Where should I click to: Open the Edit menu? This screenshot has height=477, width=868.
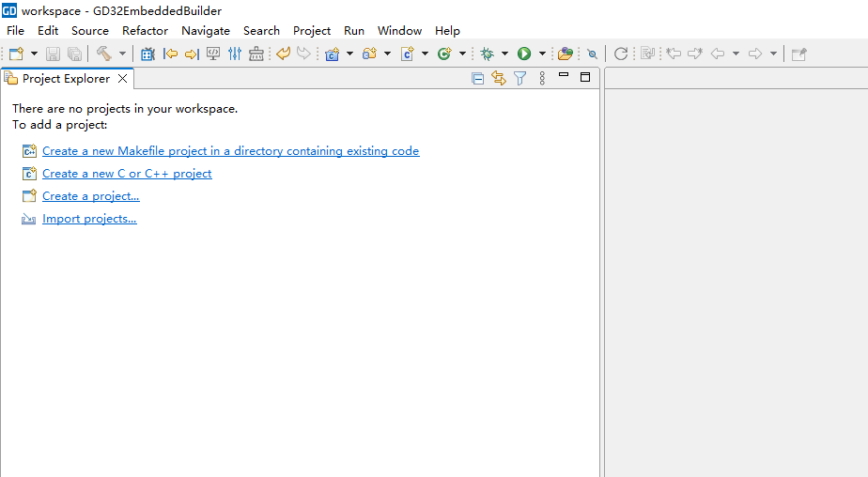(x=48, y=30)
